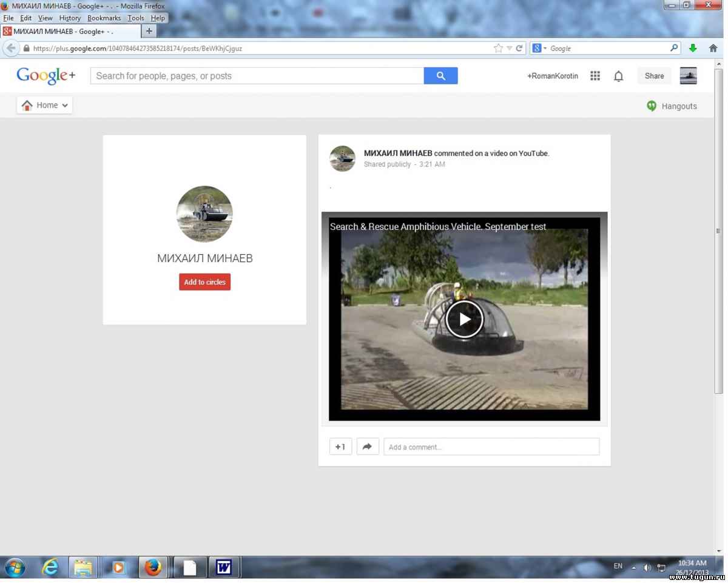Open the History menu
The height and width of the screenshot is (583, 728).
tap(70, 18)
